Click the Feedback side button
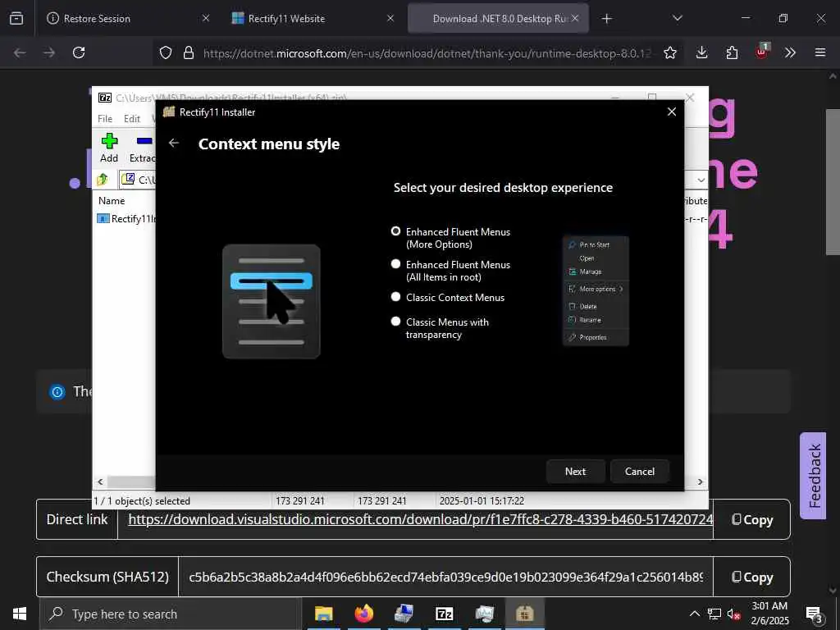The image size is (840, 630). [813, 476]
